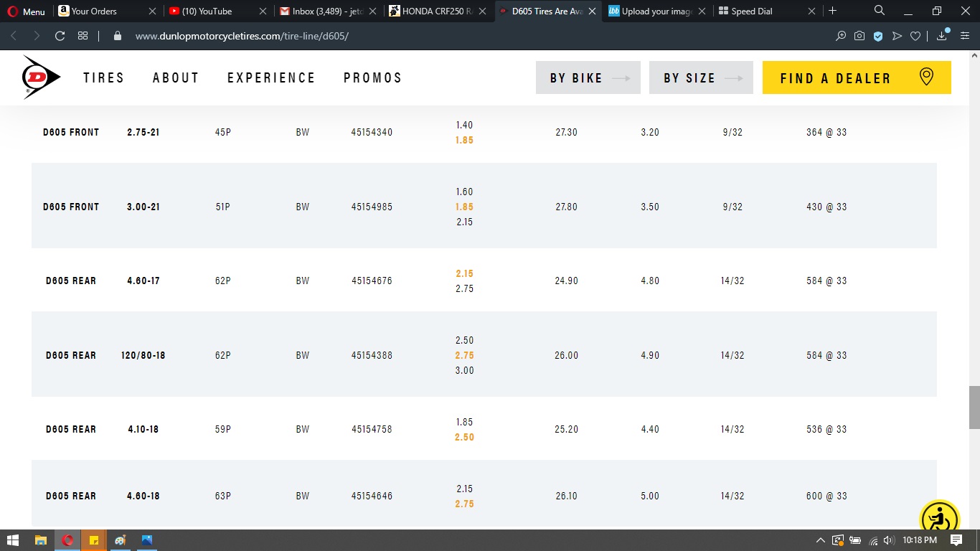Close the D605 Tires tab
This screenshot has width=980, height=551.
pos(592,11)
